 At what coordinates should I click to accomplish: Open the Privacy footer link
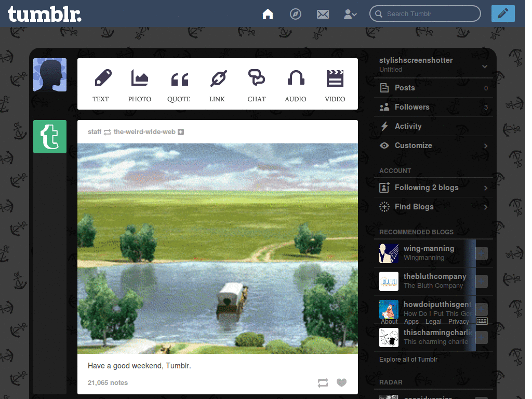click(x=458, y=322)
